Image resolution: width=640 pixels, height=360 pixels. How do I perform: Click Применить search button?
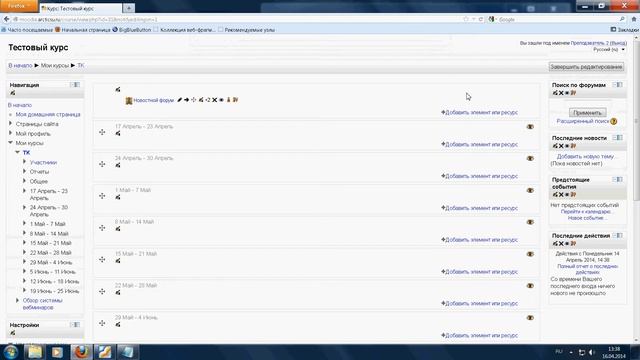(587, 113)
